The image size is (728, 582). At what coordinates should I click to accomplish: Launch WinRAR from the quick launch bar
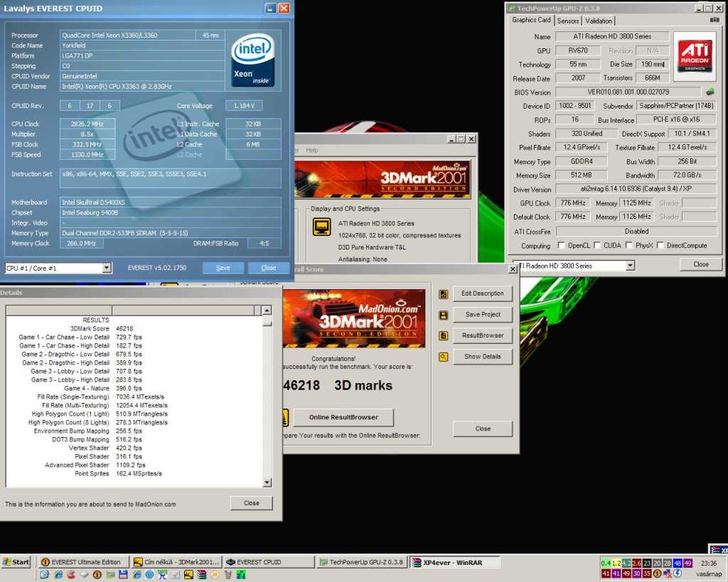click(x=201, y=574)
